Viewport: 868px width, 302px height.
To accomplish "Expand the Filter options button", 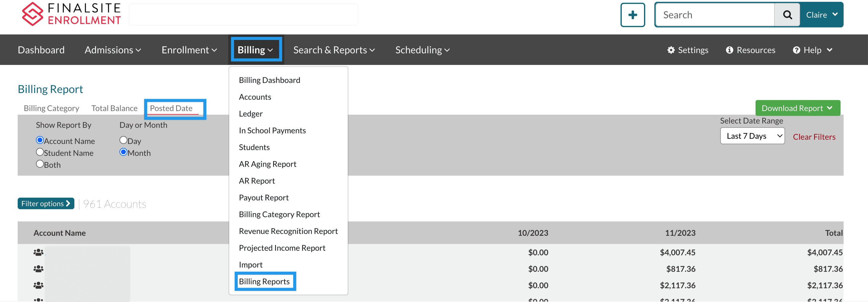I will [46, 203].
